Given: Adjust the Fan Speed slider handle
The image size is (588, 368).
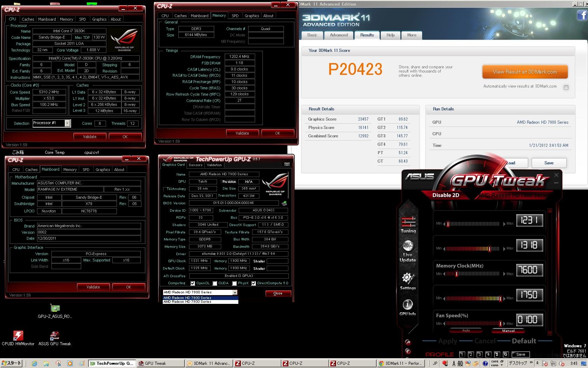Looking at the screenshot, I should 500,324.
